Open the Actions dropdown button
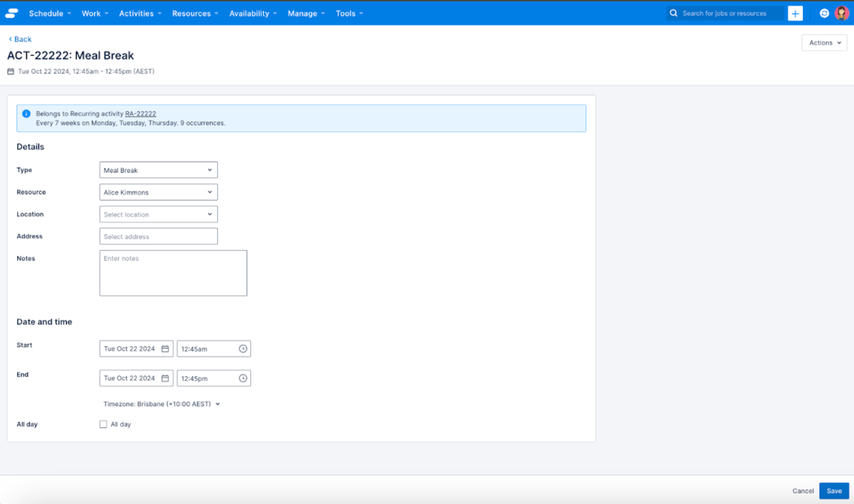The height and width of the screenshot is (504, 854). click(824, 43)
